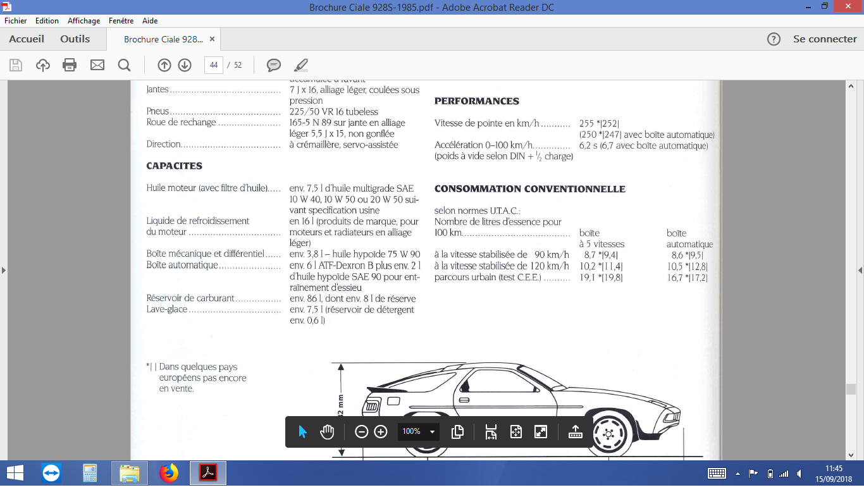Click the 'Réservoir de carburant' label
Image resolution: width=864 pixels, height=504 pixels.
190,298
